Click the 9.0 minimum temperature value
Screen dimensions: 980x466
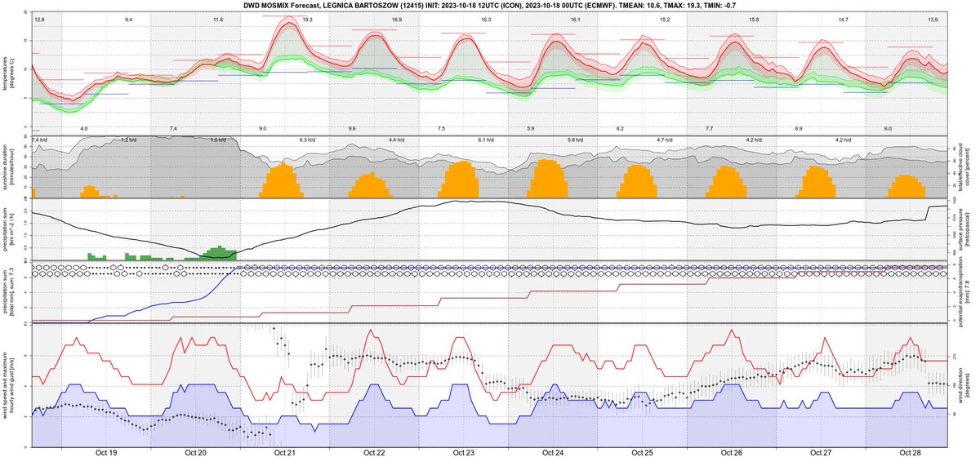coord(262,129)
